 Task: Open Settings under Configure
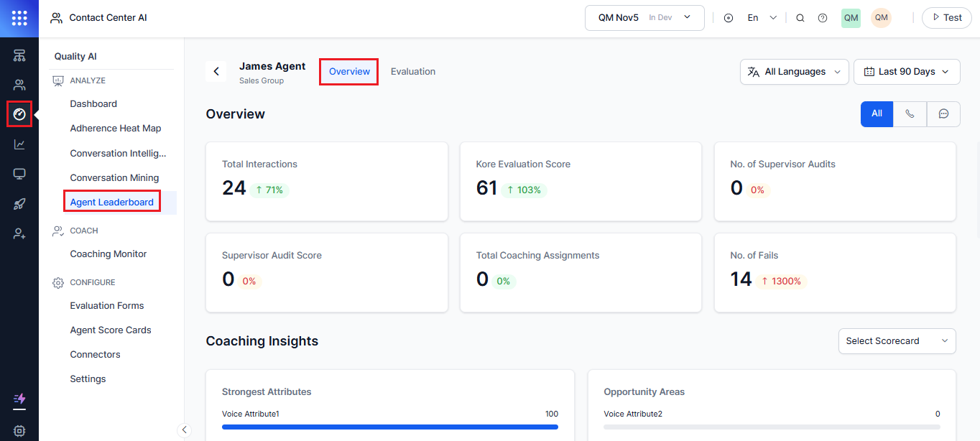tap(88, 379)
